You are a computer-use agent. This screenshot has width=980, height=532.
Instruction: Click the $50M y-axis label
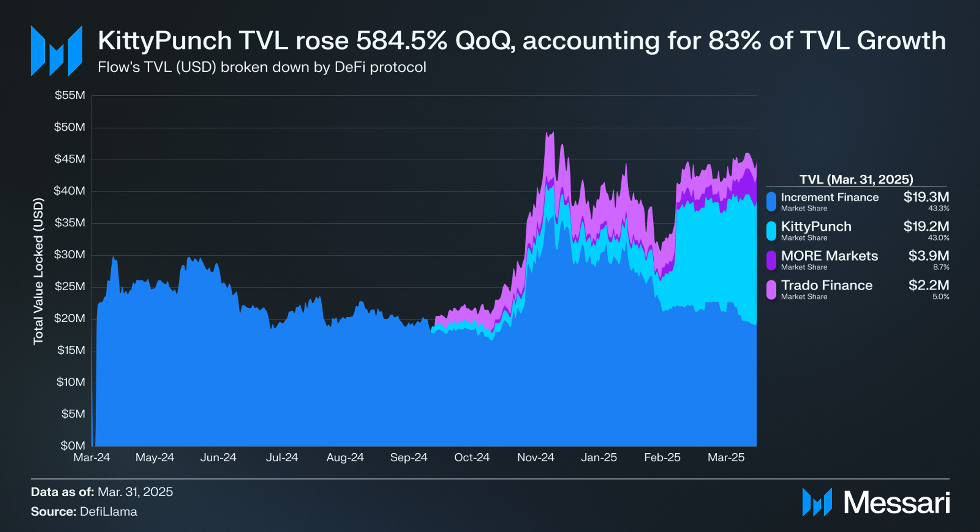70,127
